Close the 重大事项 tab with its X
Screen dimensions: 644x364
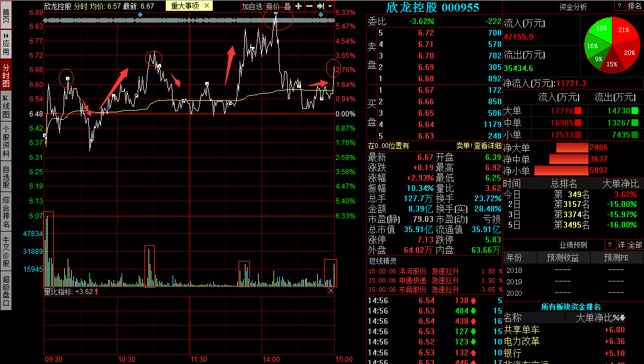(x=205, y=6)
